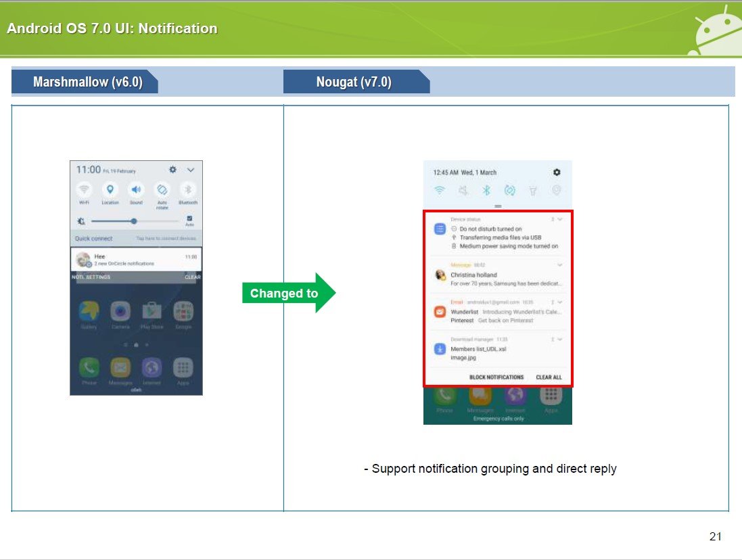Open settings gear in Nougat panel

pos(557,172)
